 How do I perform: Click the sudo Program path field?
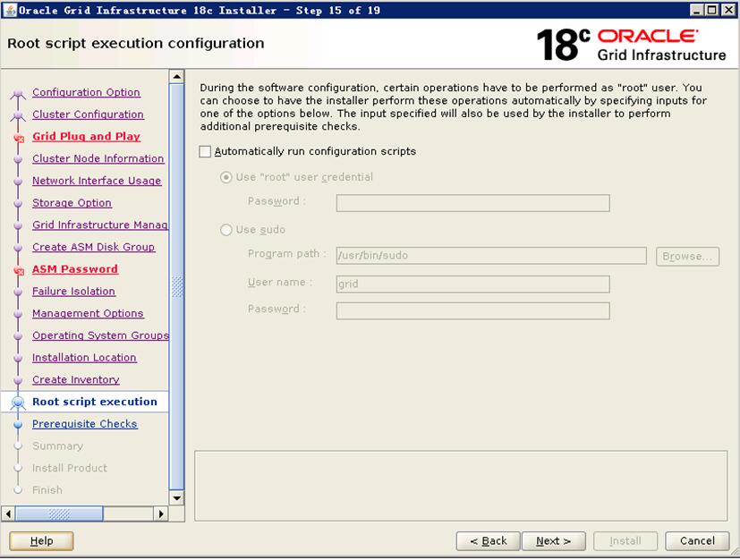[491, 256]
